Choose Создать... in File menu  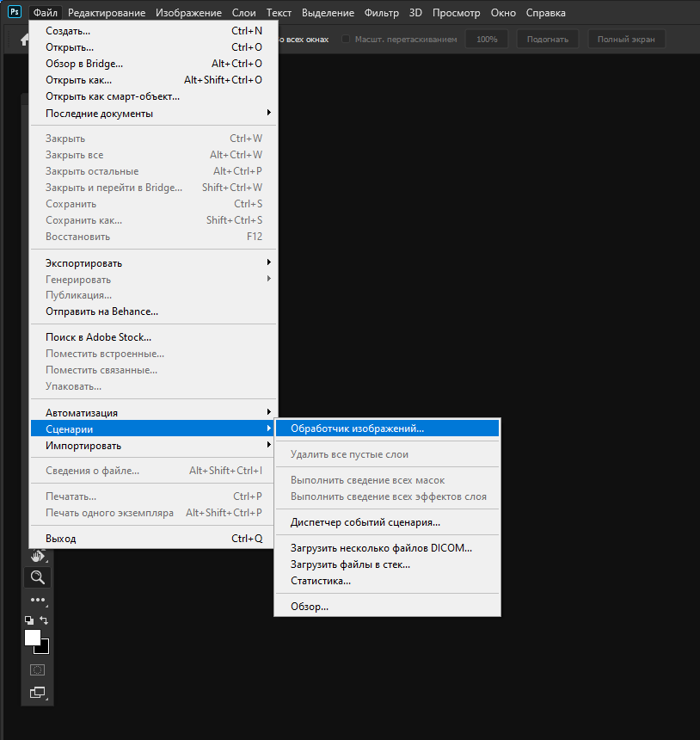coord(153,31)
